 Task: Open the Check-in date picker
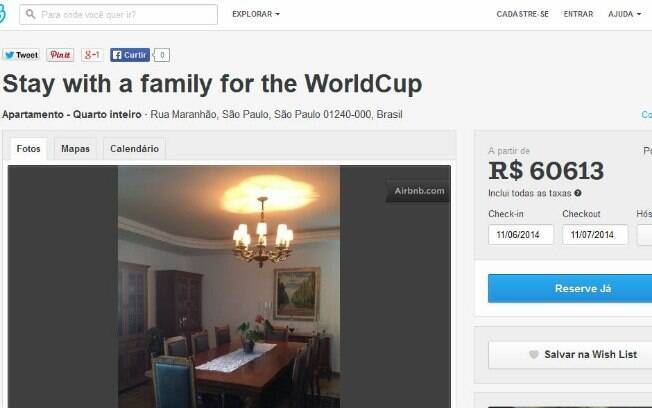(521, 235)
